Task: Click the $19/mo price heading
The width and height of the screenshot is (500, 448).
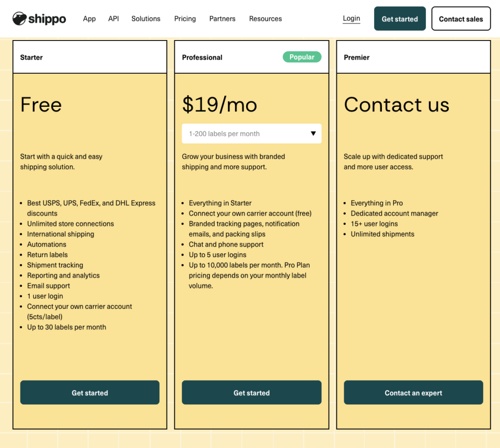Action: point(219,105)
